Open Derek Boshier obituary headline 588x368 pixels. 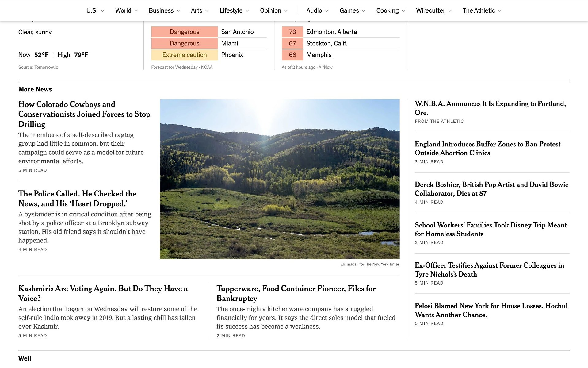coord(491,189)
